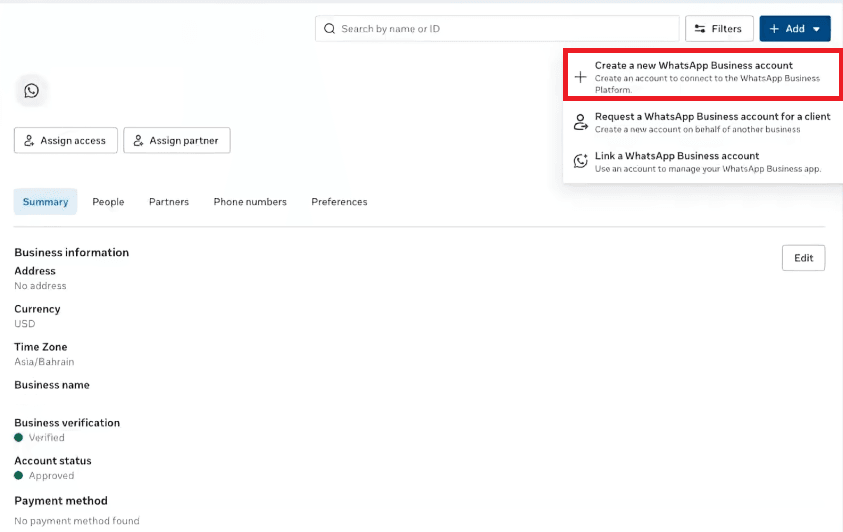Click the filter sliders icon
843x532 pixels.
point(699,28)
